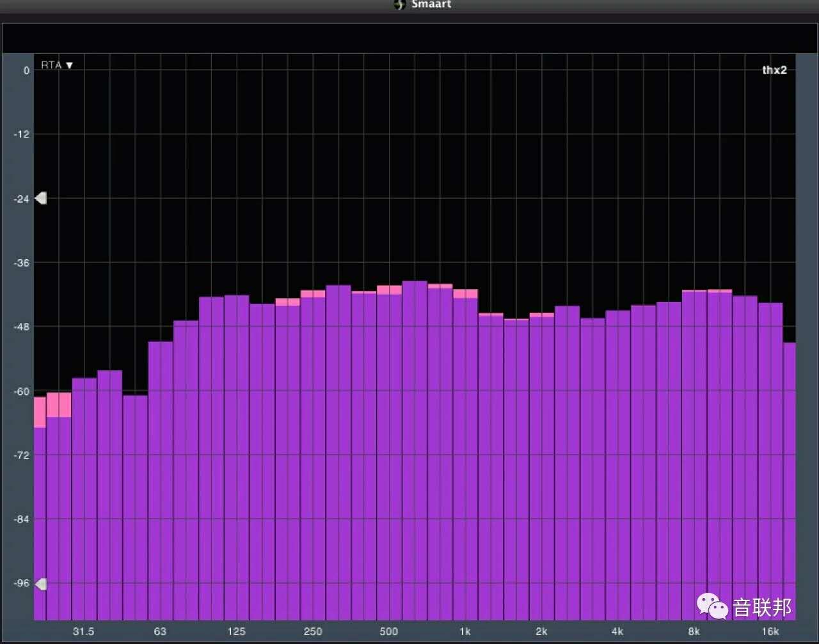This screenshot has height=644, width=819.
Task: Click the 31.5 frequency axis label
Action: pos(83,631)
